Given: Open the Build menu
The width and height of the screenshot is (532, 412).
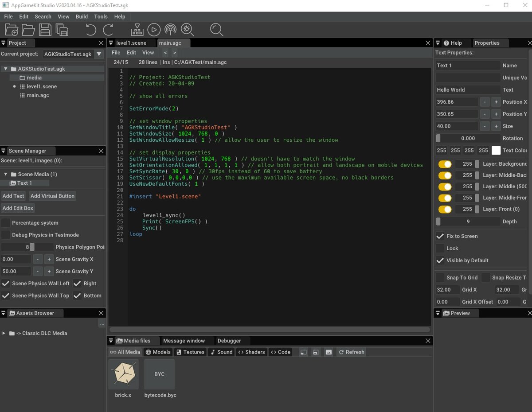Looking at the screenshot, I should (x=82, y=16).
